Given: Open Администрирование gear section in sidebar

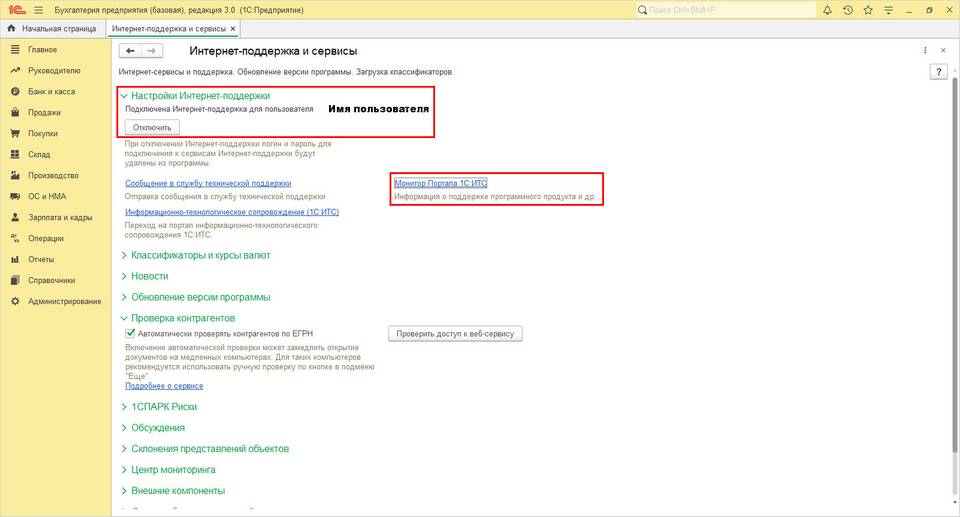Looking at the screenshot, I should click(56, 301).
